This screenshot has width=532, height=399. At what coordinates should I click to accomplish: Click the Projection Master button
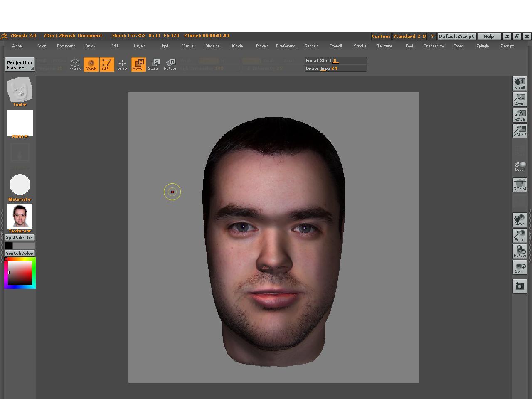[x=20, y=65]
